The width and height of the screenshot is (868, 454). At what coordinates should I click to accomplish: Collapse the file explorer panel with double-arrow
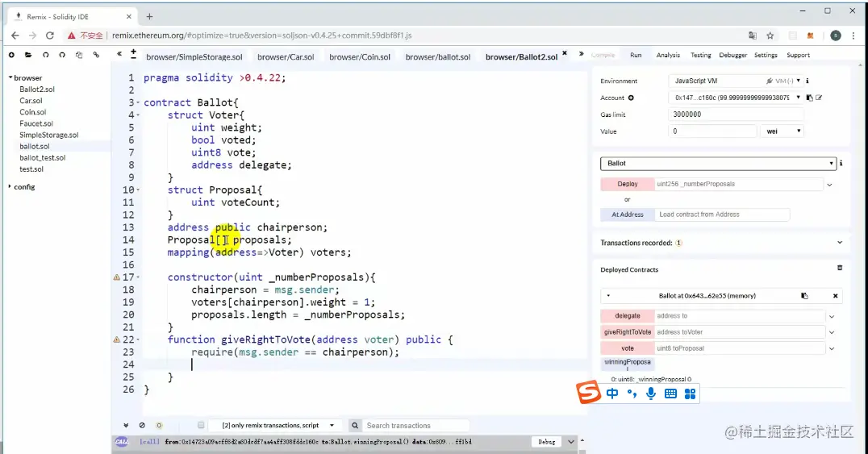point(119,54)
